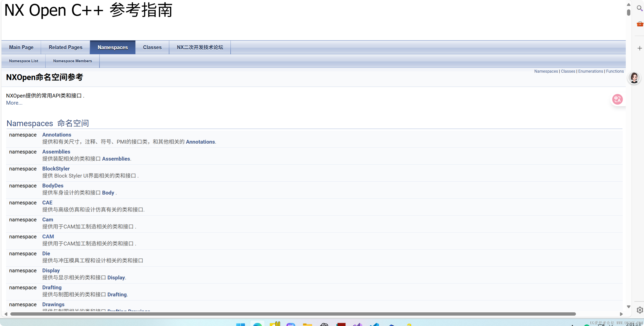Click the horizontal scrollbar thumb
Viewport: 644px width, 326px height.
(x=293, y=314)
